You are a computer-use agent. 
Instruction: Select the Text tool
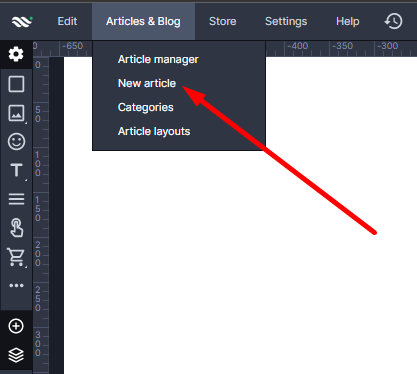click(16, 171)
